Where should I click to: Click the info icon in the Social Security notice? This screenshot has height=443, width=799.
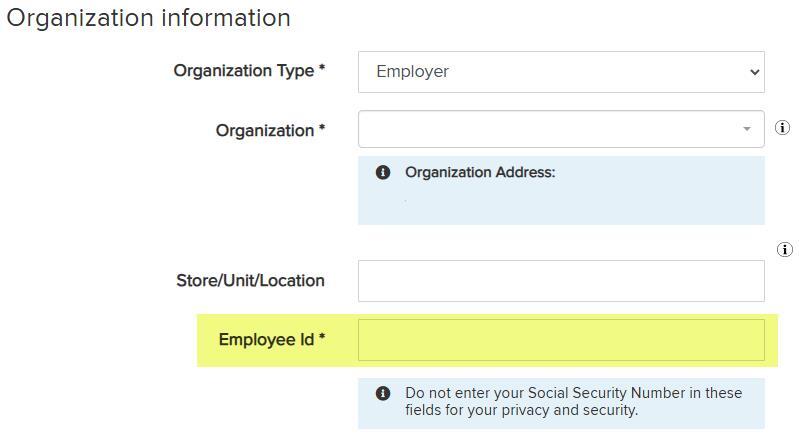[383, 393]
